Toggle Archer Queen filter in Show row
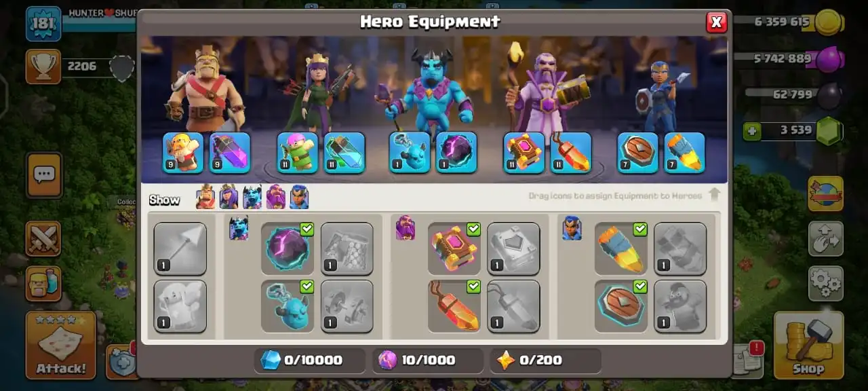 coord(229,197)
